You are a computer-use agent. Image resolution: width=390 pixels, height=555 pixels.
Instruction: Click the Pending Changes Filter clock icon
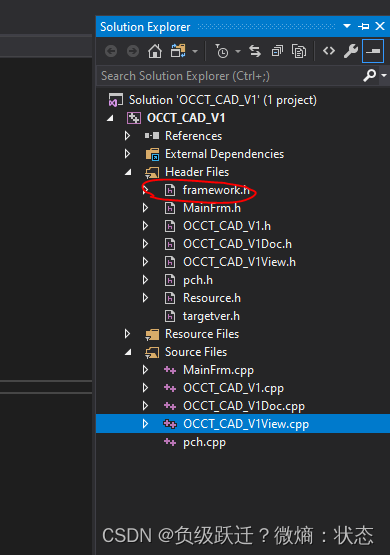click(222, 51)
